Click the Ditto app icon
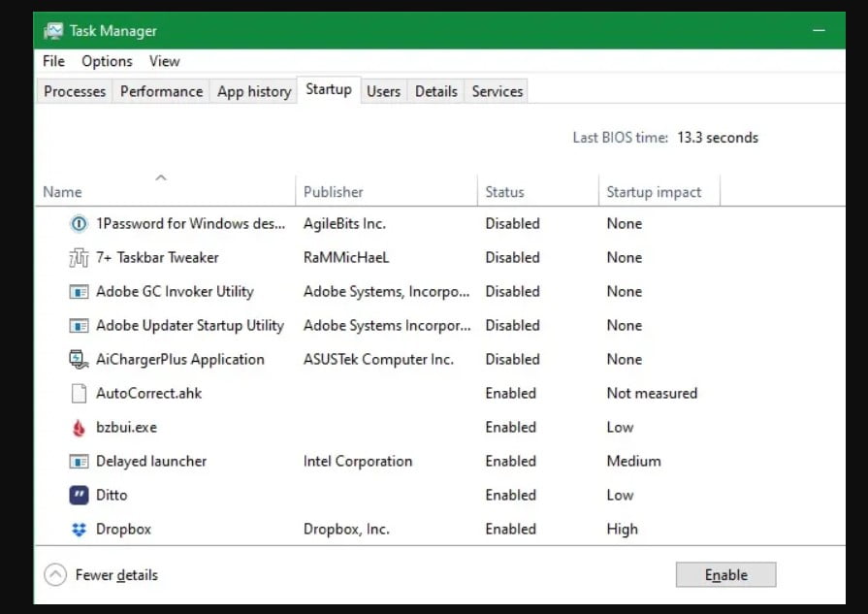868x614 pixels. point(79,495)
